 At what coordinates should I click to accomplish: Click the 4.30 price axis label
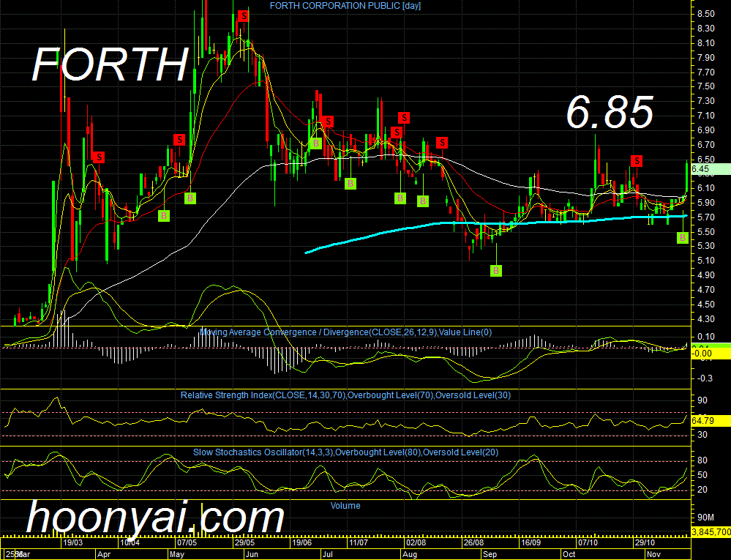click(706, 319)
